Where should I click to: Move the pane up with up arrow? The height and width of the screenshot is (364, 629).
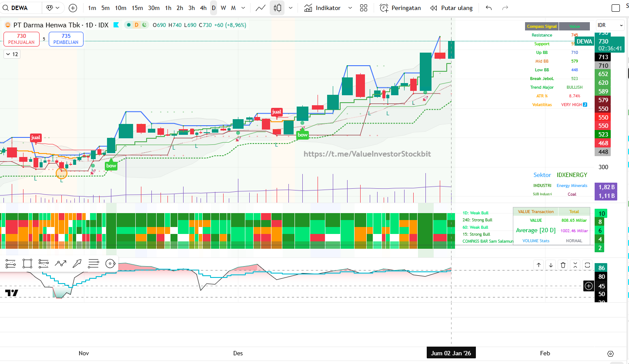[x=539, y=265]
